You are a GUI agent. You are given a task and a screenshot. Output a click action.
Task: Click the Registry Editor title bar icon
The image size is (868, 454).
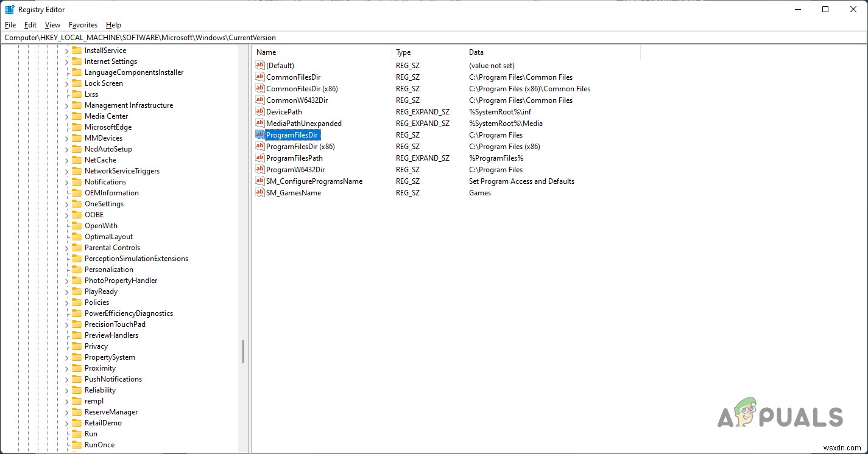click(10, 9)
